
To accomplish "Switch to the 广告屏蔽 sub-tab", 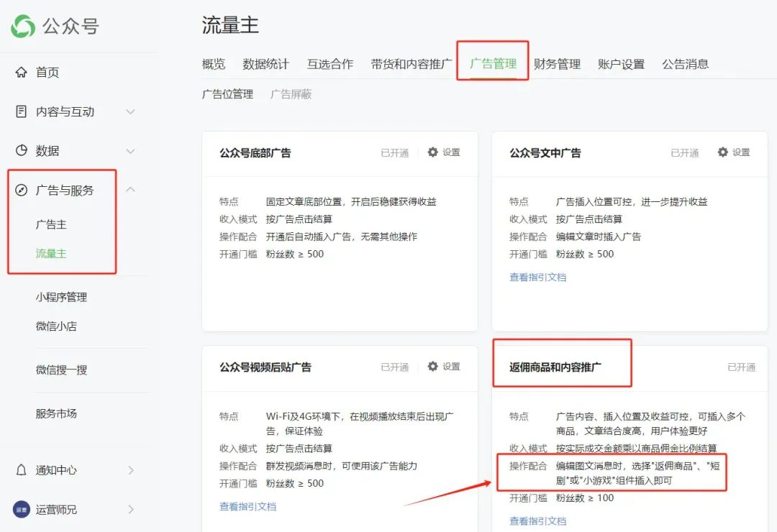I will pyautogui.click(x=291, y=94).
